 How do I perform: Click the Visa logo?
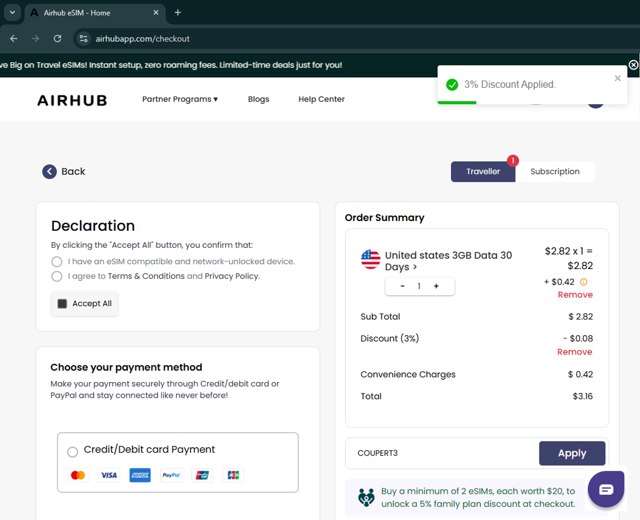(109, 475)
